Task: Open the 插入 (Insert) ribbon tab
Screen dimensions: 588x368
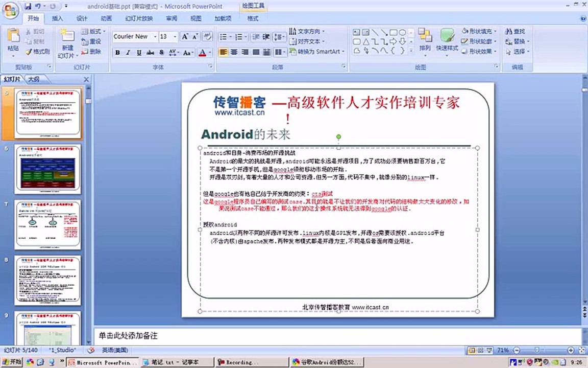Action: point(57,18)
